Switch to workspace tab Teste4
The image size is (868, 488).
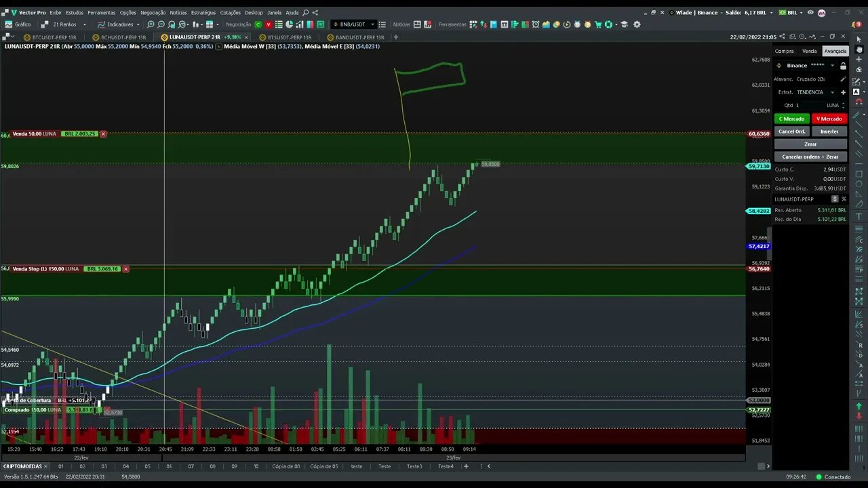tap(446, 466)
